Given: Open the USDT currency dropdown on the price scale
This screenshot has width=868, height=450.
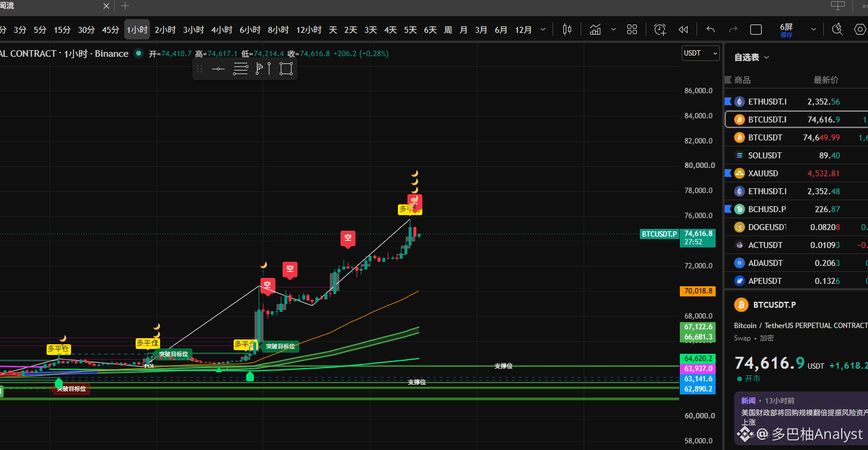Looking at the screenshot, I should [x=701, y=53].
